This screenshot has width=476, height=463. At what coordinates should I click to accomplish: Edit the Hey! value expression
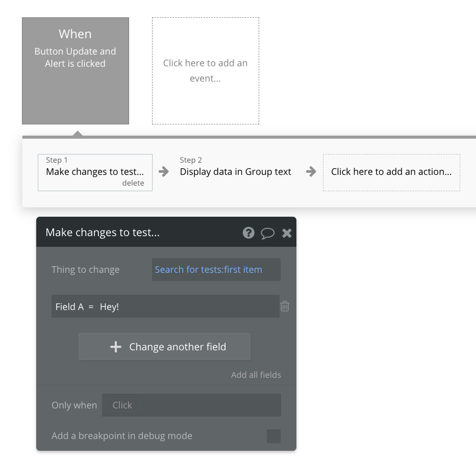[110, 307]
